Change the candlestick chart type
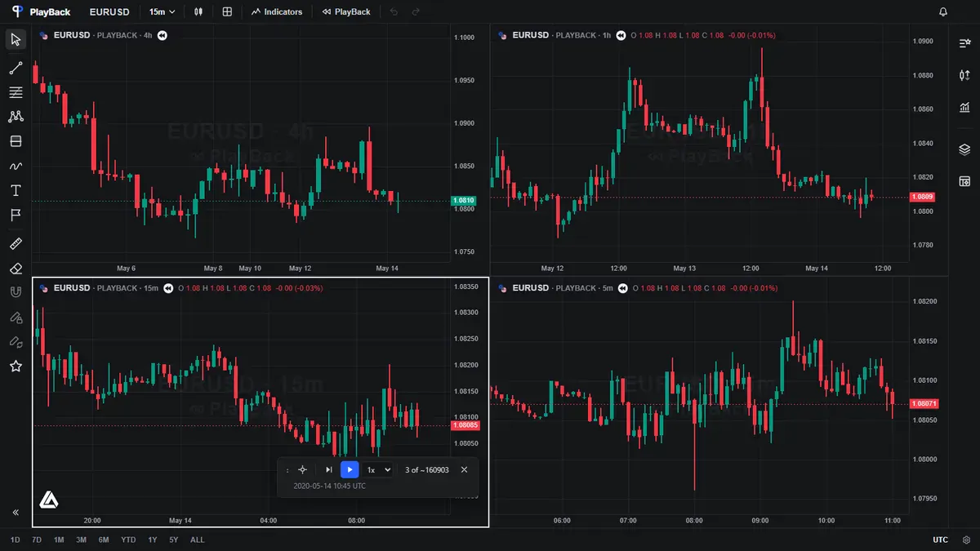This screenshot has height=551, width=980. point(198,11)
